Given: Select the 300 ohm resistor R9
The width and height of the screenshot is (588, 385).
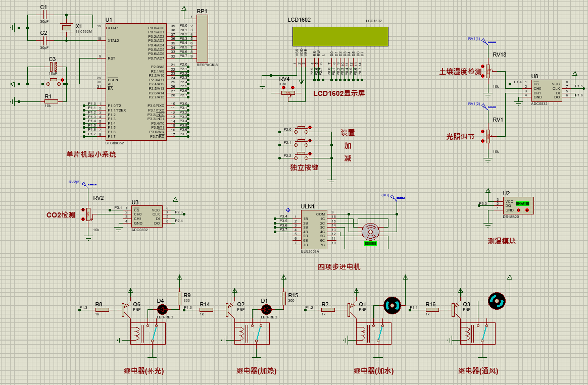Looking at the screenshot, I should [x=180, y=299].
